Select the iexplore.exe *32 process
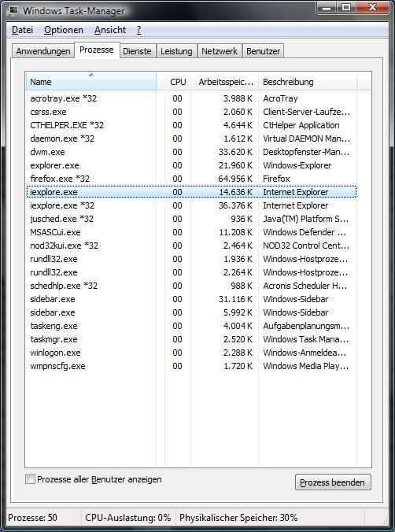 click(x=191, y=205)
